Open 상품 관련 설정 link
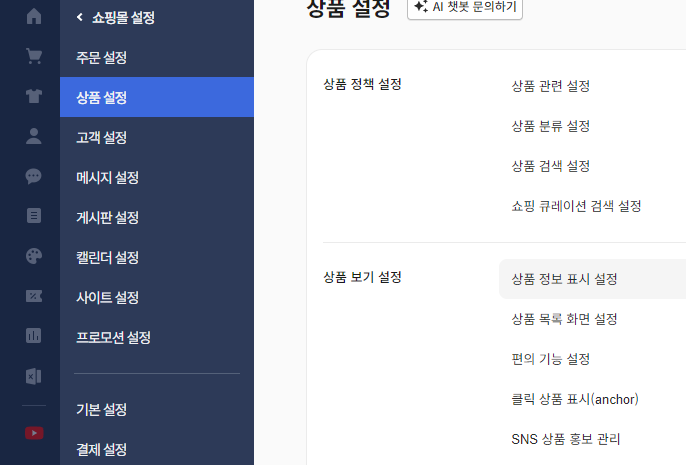Image resolution: width=686 pixels, height=465 pixels. 551,86
